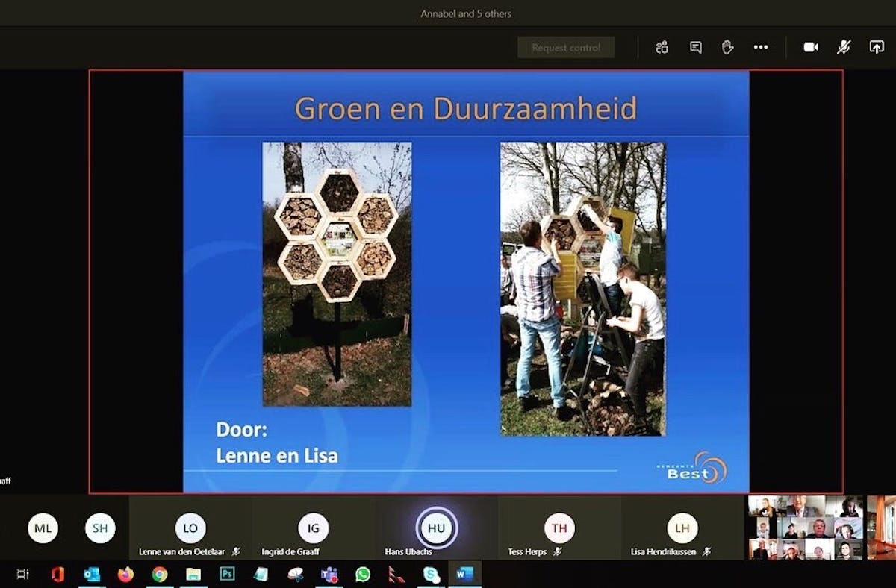
Task: Select Hans Ubachs participant tile
Action: [x=436, y=528]
